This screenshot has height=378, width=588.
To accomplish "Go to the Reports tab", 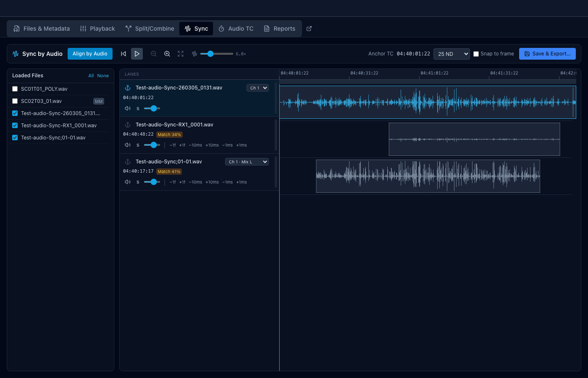I will (279, 29).
